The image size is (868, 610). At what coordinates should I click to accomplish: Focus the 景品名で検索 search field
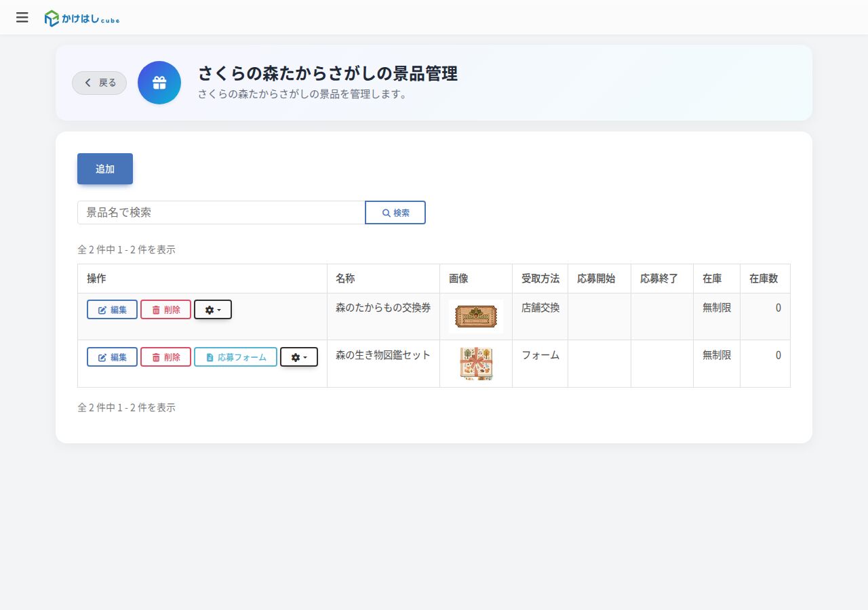(222, 212)
